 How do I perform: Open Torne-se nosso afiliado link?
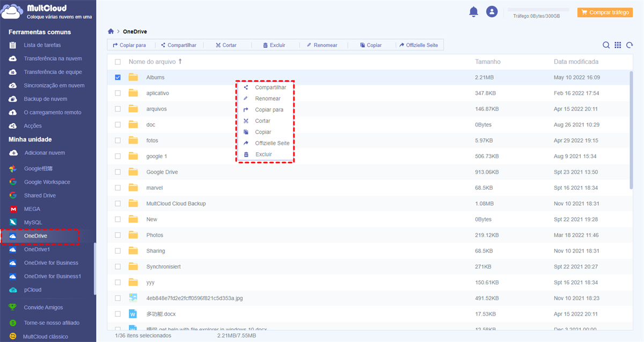52,323
